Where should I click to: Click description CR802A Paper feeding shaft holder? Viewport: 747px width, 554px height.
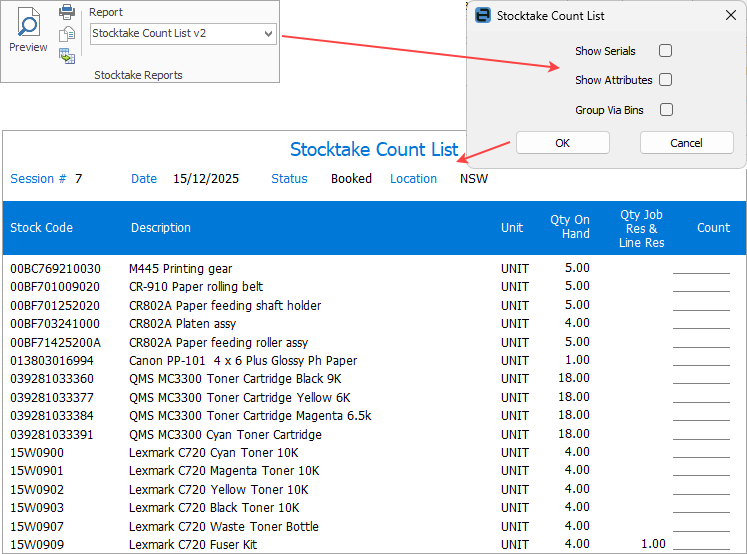pyautogui.click(x=225, y=306)
